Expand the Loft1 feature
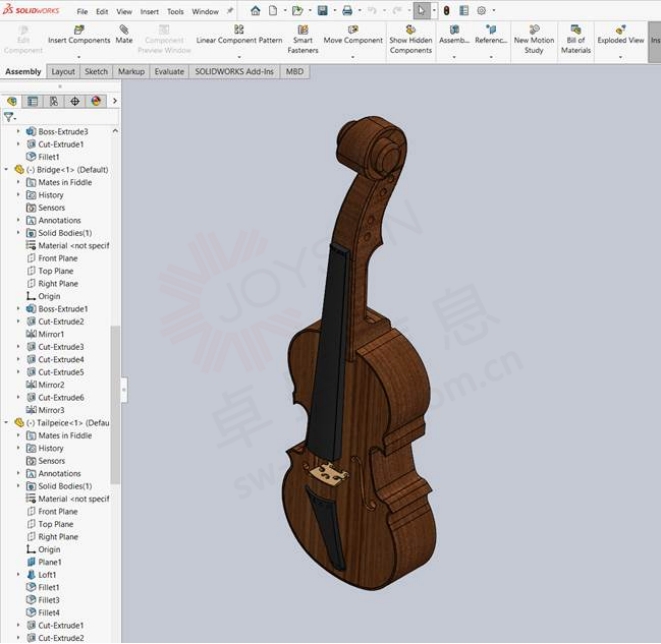 coord(18,574)
